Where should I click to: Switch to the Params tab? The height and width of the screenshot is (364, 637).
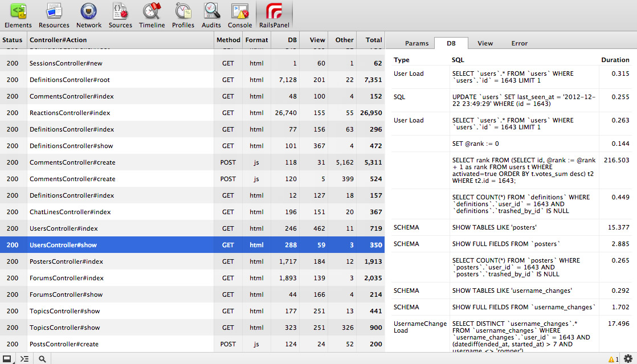tap(416, 43)
